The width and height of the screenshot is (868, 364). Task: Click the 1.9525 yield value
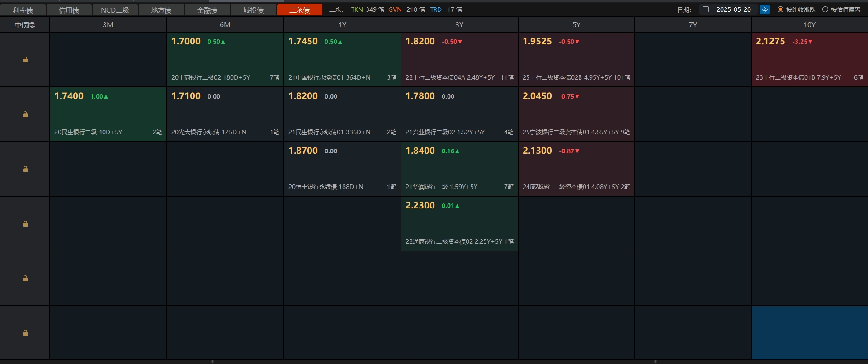(x=537, y=41)
